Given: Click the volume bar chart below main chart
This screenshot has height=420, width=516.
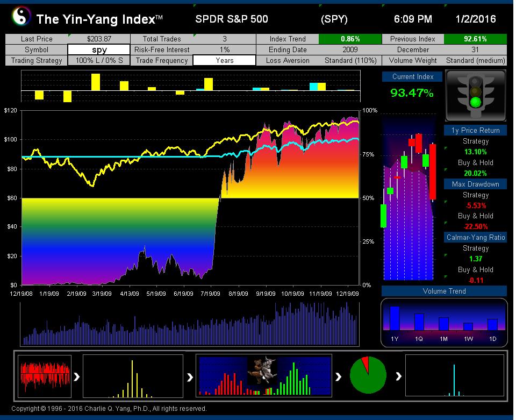Looking at the screenshot, I should click(190, 324).
